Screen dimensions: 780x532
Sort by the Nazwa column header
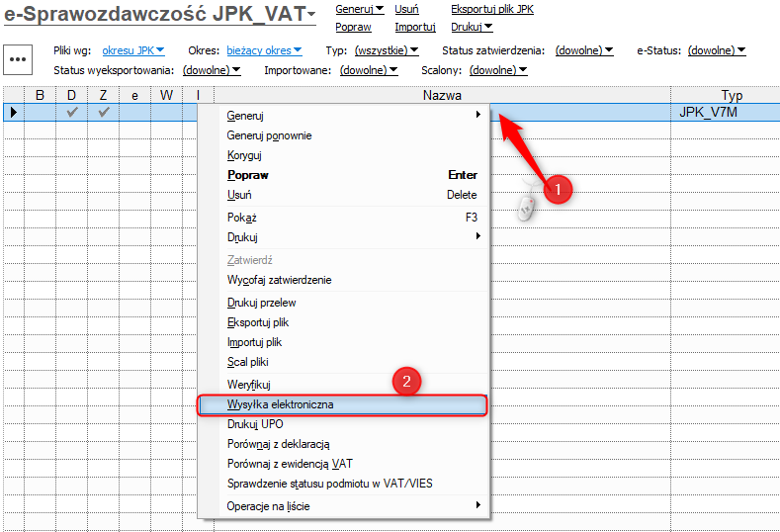(x=442, y=95)
